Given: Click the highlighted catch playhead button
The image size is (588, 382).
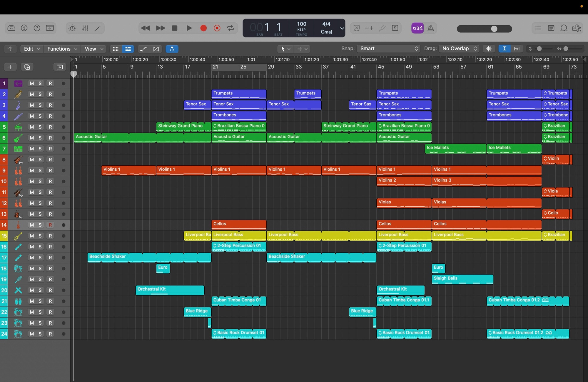Looking at the screenshot, I should (x=172, y=49).
